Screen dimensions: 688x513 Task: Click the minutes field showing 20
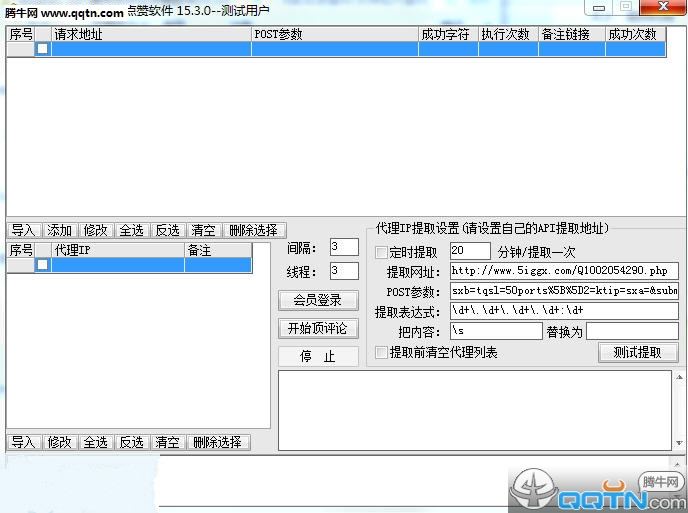(470, 251)
